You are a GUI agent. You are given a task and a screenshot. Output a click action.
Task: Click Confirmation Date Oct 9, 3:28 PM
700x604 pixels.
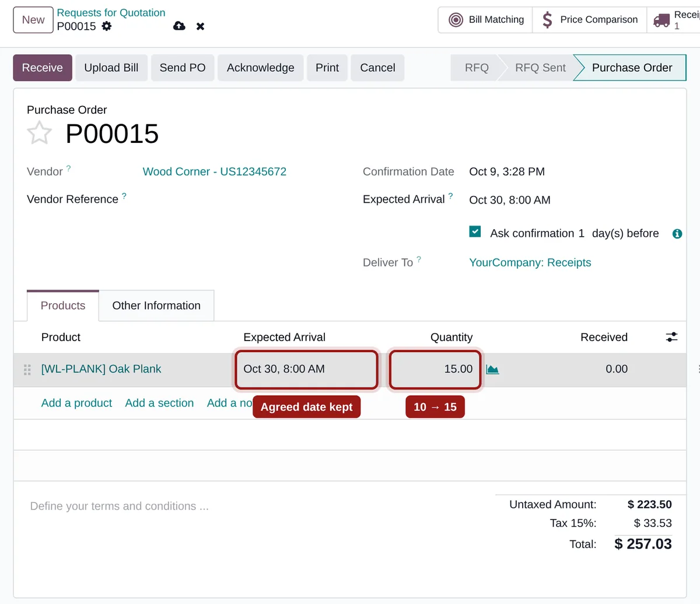click(x=507, y=171)
